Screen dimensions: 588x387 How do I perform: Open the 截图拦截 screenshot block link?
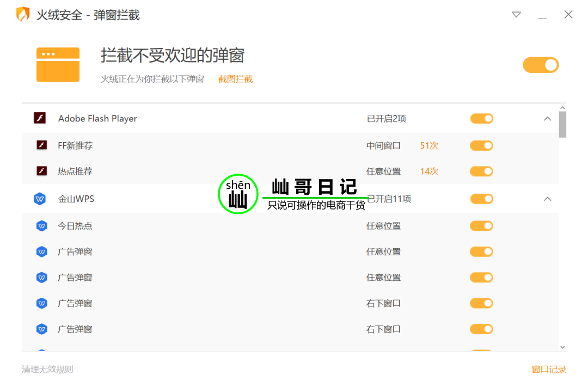(236, 79)
